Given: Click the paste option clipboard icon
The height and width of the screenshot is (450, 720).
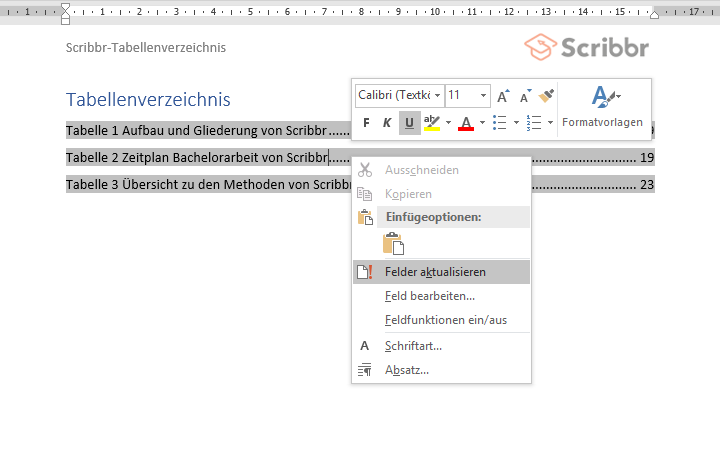Looking at the screenshot, I should tap(394, 243).
